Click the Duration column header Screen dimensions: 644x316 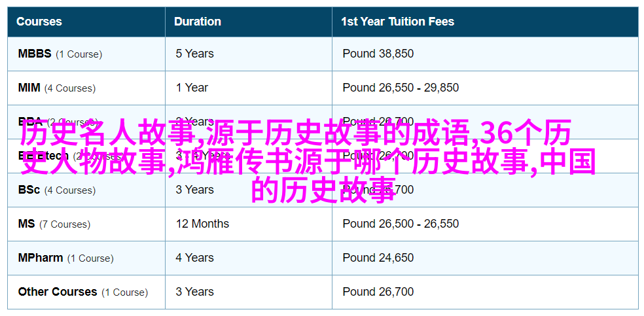pos(196,22)
